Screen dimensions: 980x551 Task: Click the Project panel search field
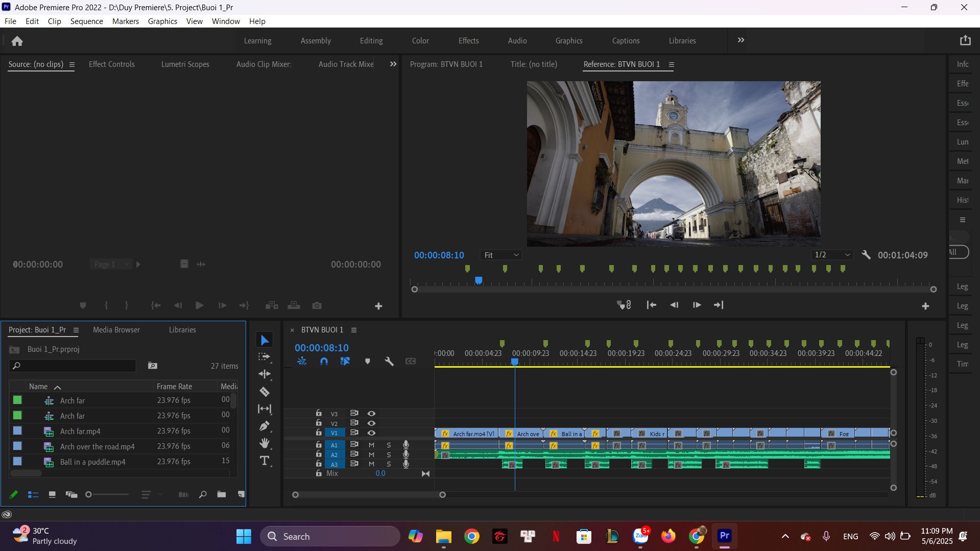(73, 366)
